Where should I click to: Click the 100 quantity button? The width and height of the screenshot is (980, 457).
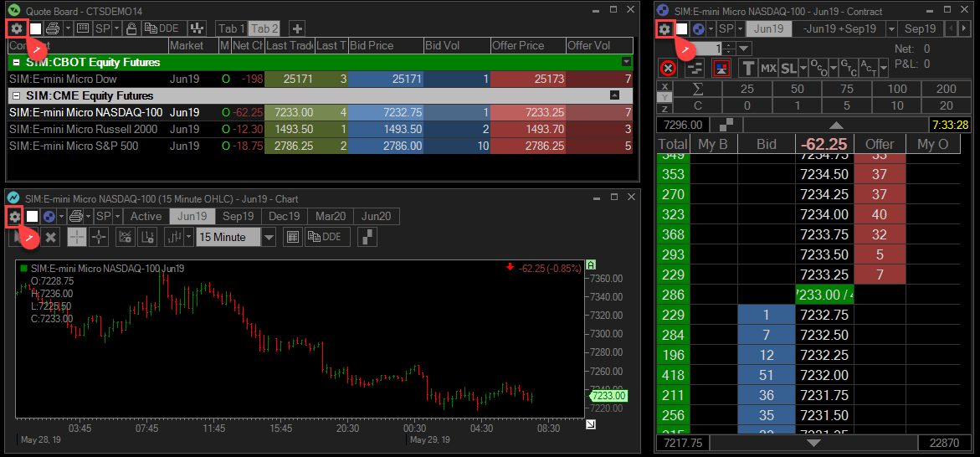(897, 89)
